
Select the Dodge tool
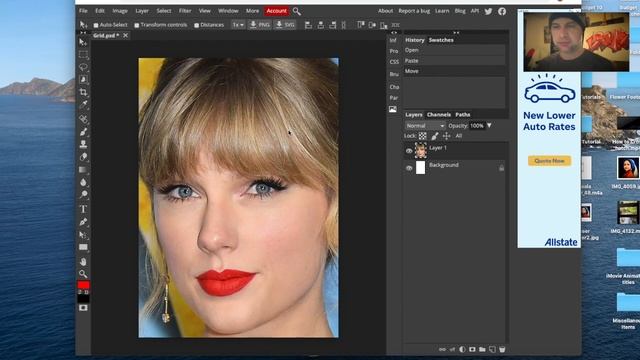point(83,194)
